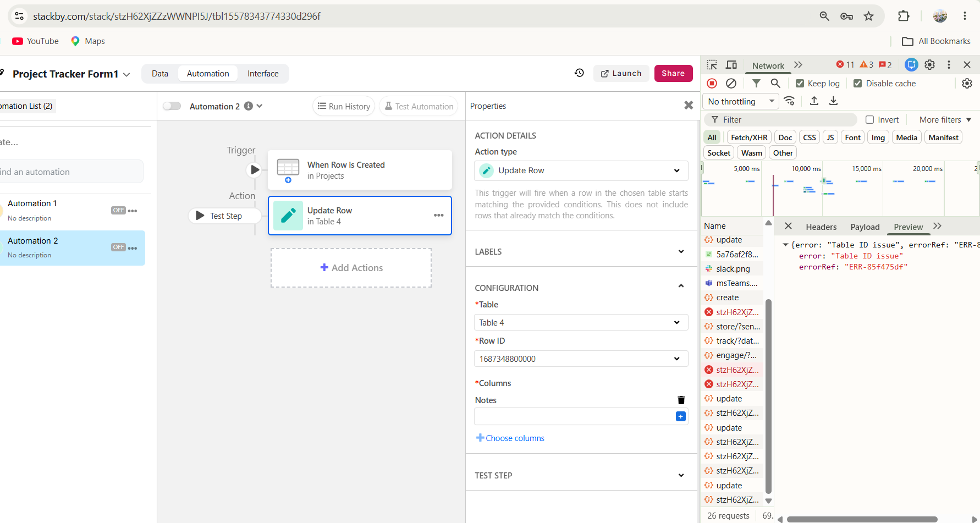Image resolution: width=980 pixels, height=523 pixels.
Task: Click the trigger play arrow icon
Action: [255, 170]
